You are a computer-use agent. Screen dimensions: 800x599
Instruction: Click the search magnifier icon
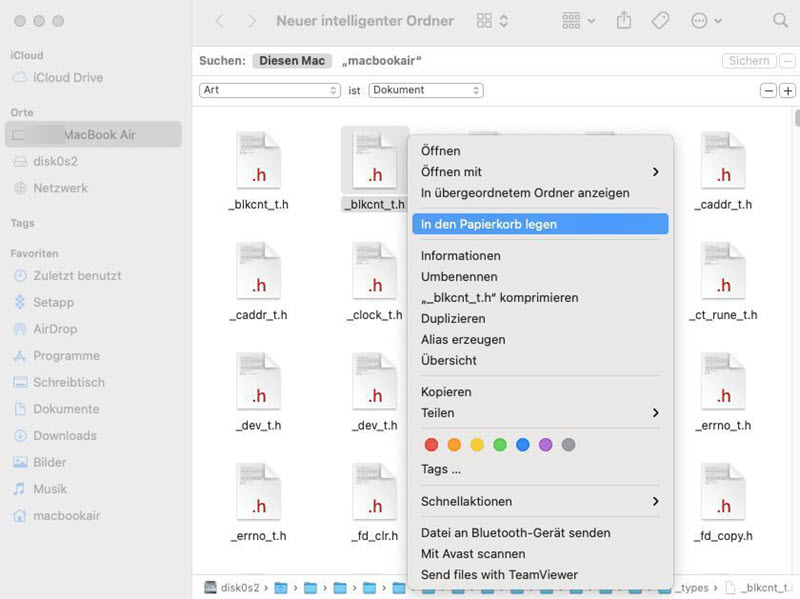tap(780, 21)
